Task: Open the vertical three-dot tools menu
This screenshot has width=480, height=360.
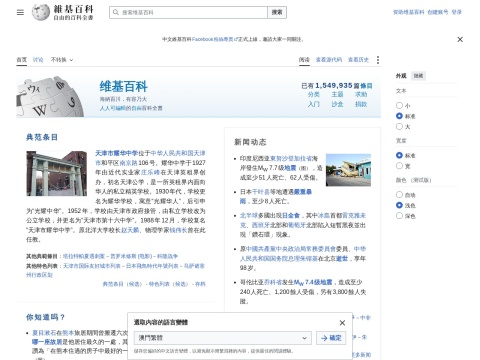Action: tap(378, 60)
